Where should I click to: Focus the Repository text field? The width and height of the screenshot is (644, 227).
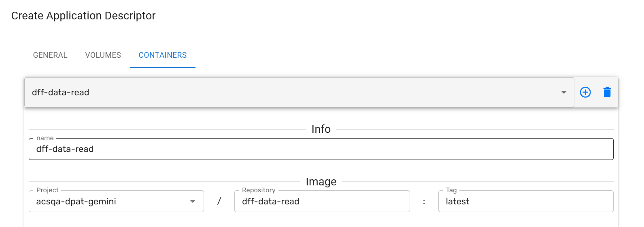click(x=322, y=202)
